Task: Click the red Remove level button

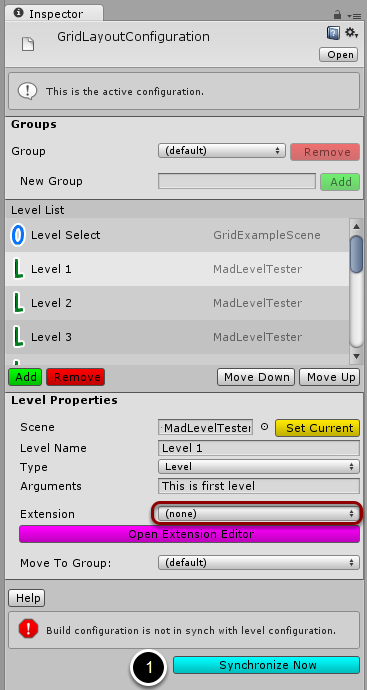Action: (x=76, y=377)
